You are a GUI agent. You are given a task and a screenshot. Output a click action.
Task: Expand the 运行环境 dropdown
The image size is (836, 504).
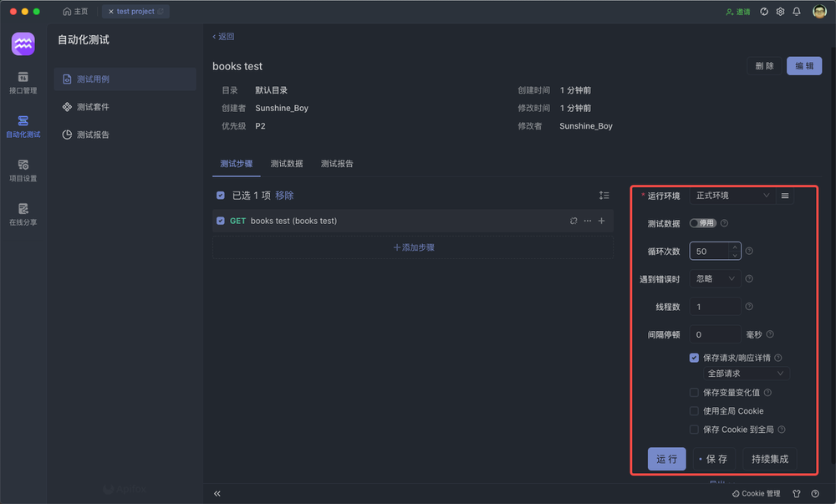coord(731,196)
